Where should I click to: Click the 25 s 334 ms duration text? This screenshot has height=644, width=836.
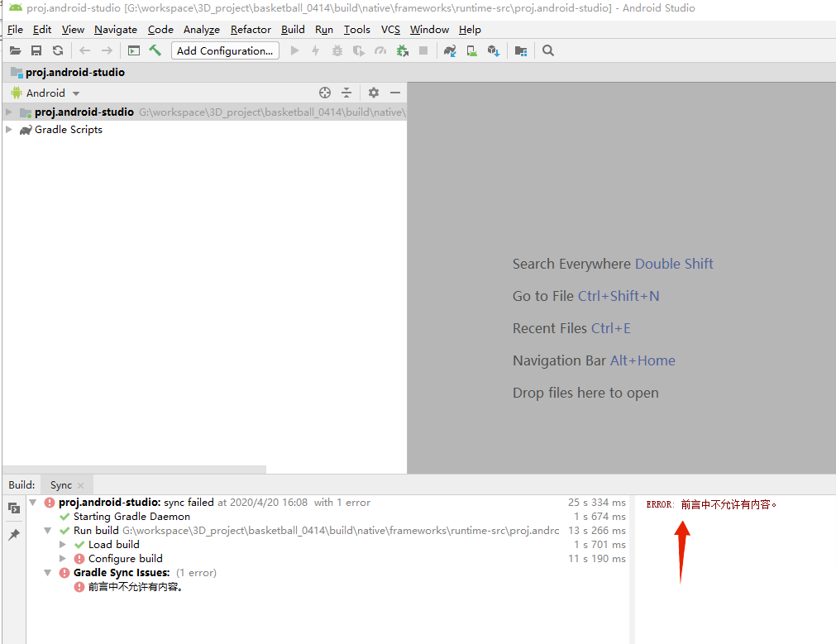pyautogui.click(x=596, y=502)
